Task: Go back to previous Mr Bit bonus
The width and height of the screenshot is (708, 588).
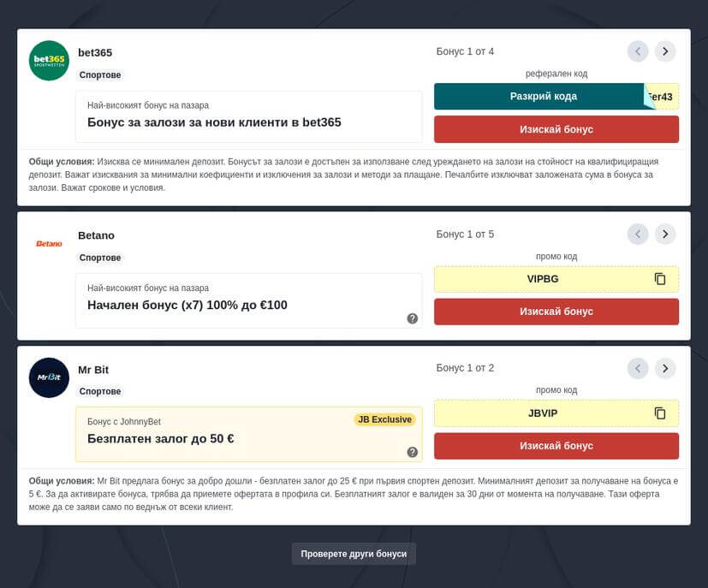Action: (x=638, y=368)
